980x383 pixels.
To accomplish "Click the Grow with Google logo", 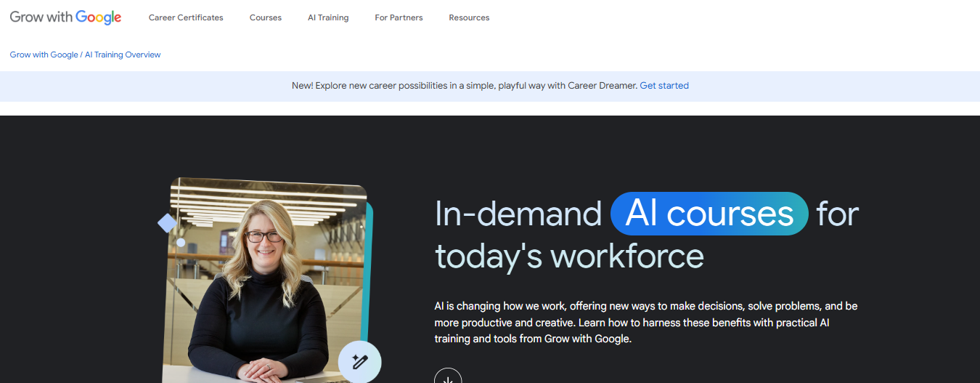I will pos(65,17).
